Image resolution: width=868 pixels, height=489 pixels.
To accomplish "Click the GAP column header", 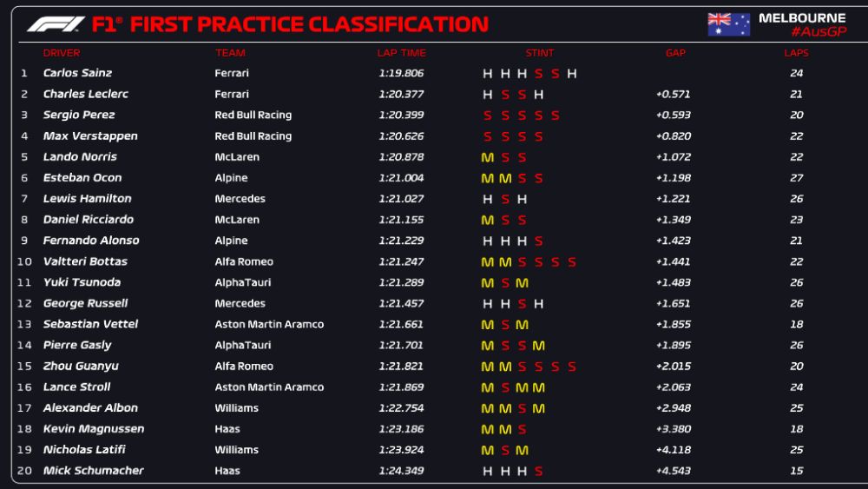I will click(x=675, y=53).
